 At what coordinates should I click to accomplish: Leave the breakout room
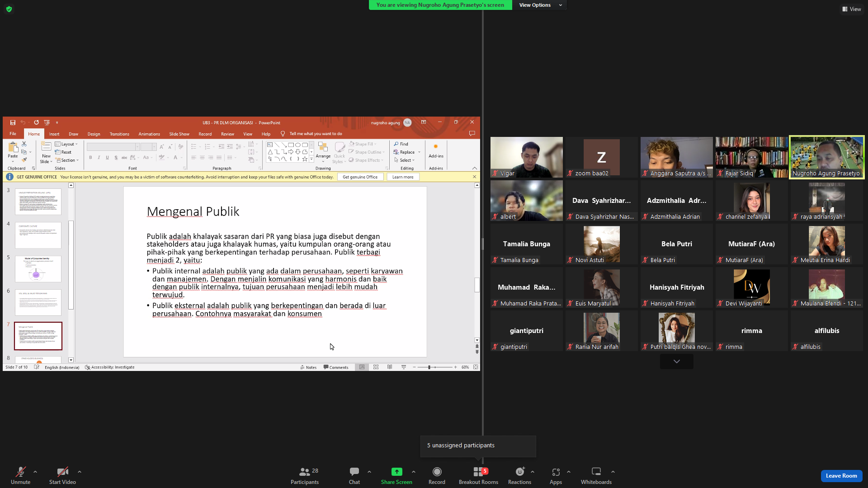click(x=841, y=476)
